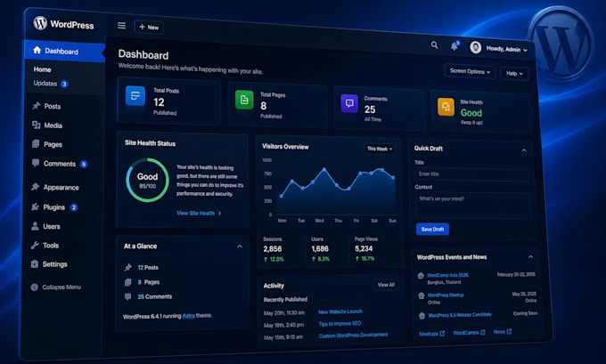Open the Help dropdown
Viewport: 606px width, 364px height.
point(514,73)
